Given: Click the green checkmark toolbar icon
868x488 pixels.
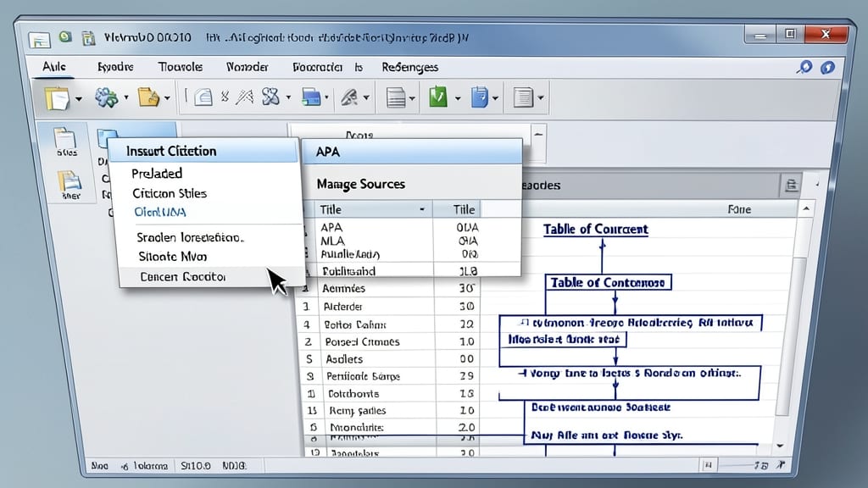Looking at the screenshot, I should [x=438, y=97].
